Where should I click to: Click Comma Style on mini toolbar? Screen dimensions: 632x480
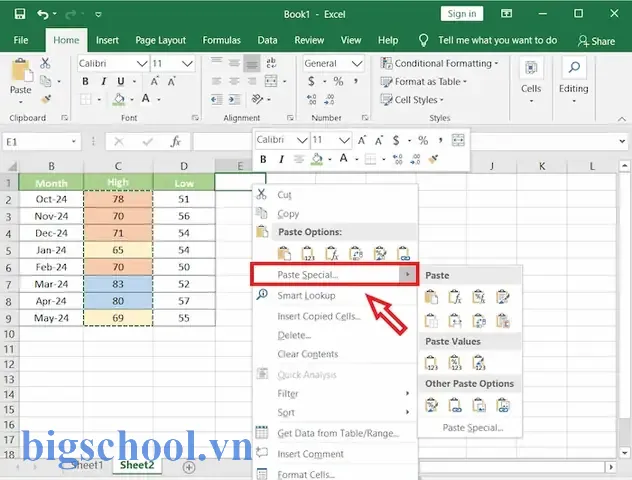click(441, 140)
